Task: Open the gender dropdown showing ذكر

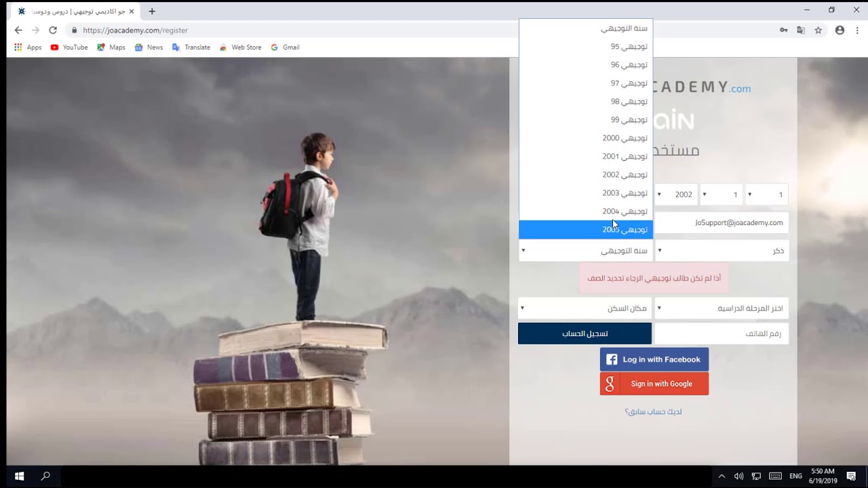Action: point(722,251)
